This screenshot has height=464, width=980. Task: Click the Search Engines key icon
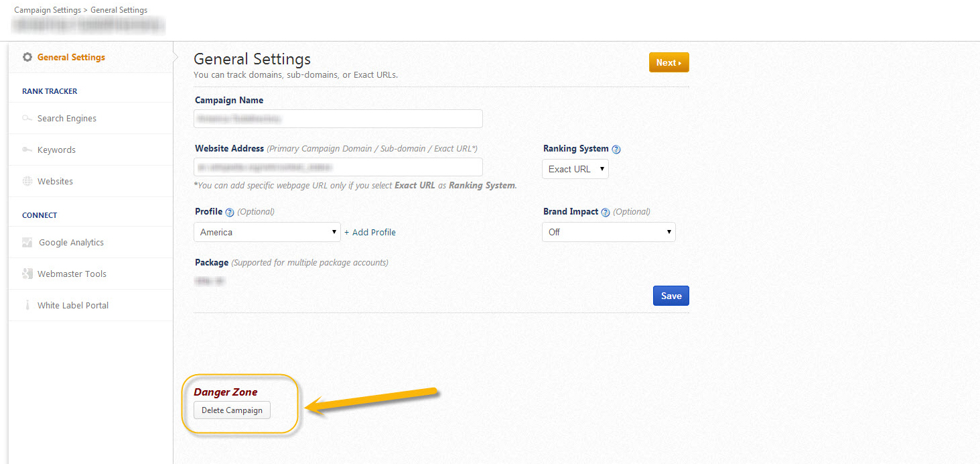[x=27, y=119]
